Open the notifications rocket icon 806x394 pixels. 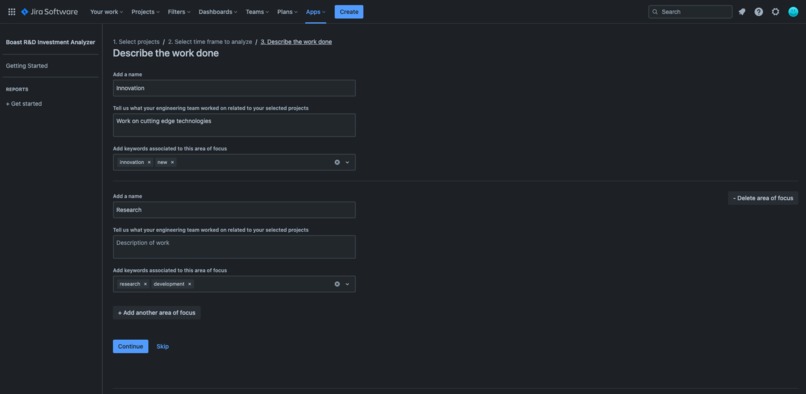click(742, 12)
